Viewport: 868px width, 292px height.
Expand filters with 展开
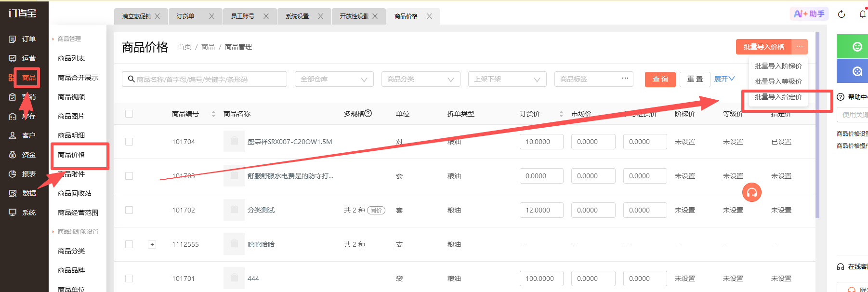(724, 79)
